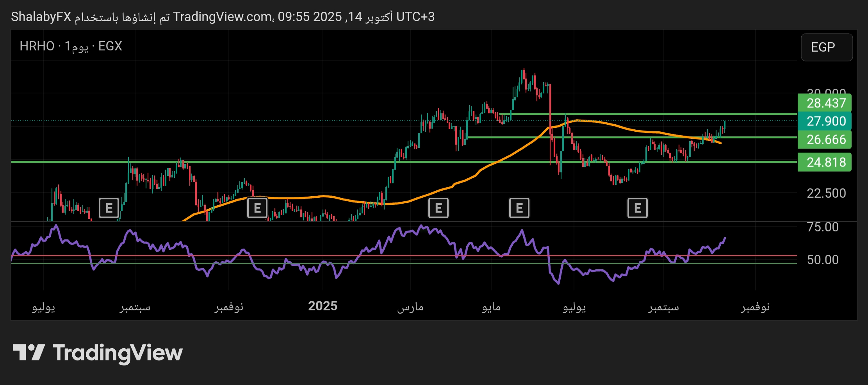
Task: Select the 27.900 current price label
Action: (825, 121)
